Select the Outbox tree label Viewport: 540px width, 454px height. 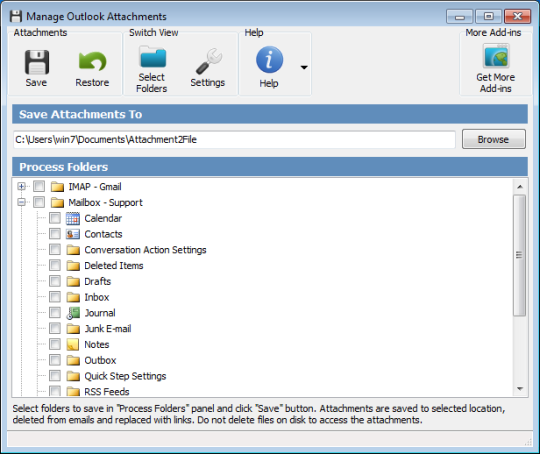coord(100,360)
